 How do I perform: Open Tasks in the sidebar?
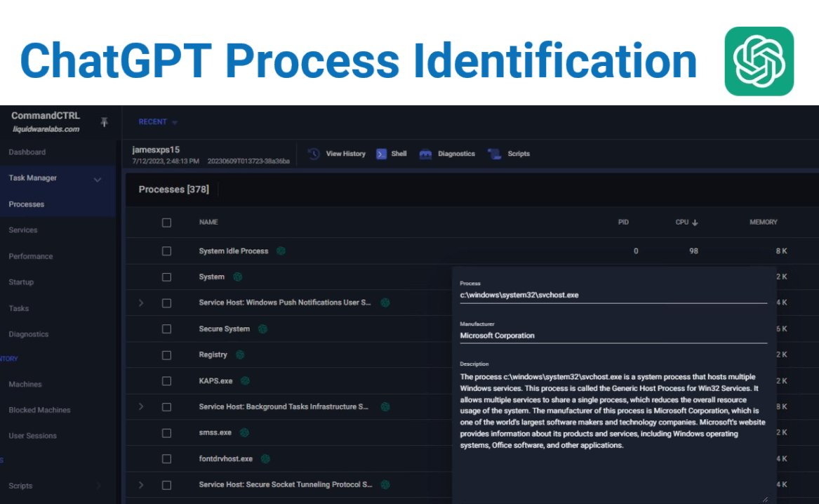(x=19, y=308)
